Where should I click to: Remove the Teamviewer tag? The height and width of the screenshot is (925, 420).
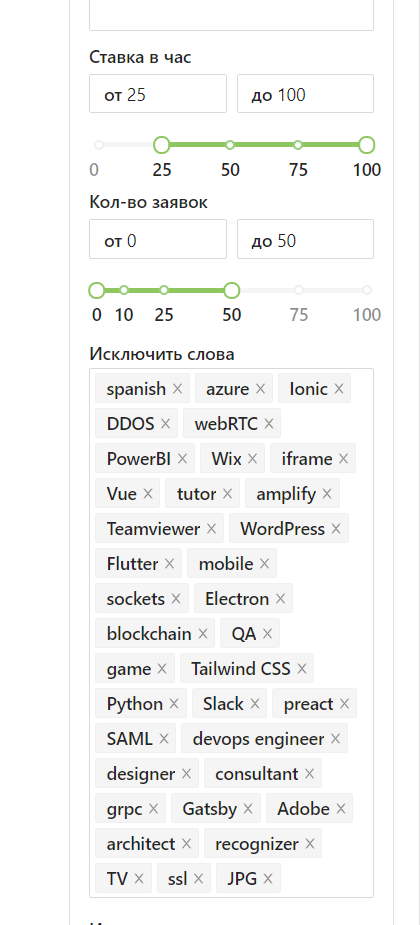[x=211, y=529]
